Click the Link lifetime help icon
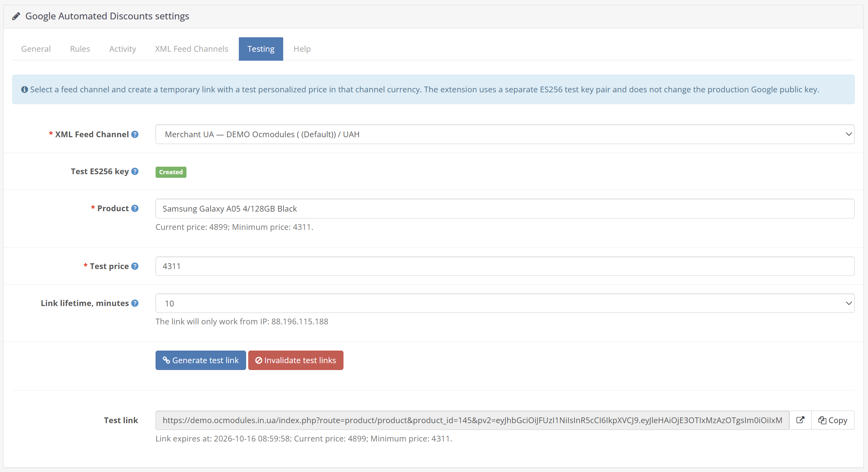 coord(135,303)
